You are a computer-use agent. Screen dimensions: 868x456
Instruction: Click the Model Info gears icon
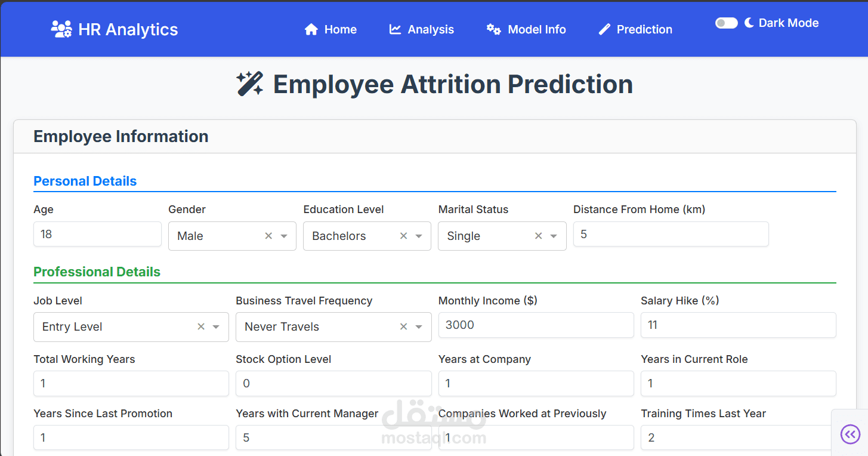click(493, 29)
